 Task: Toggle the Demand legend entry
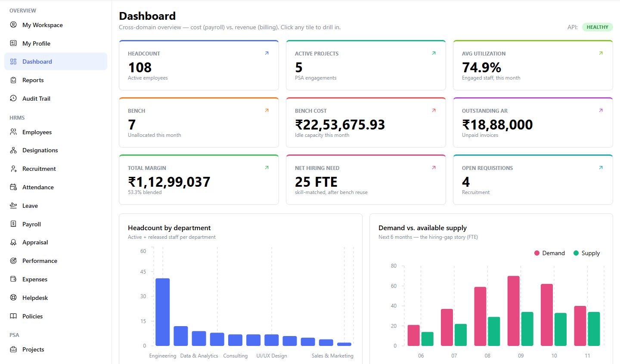549,253
